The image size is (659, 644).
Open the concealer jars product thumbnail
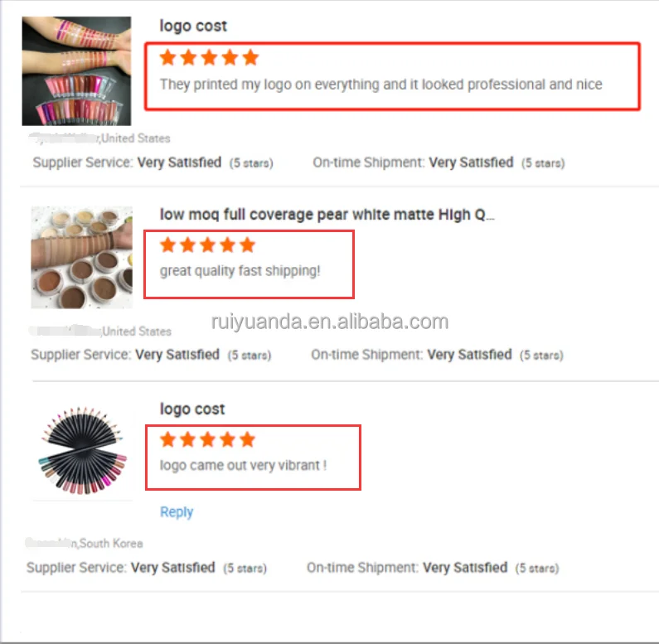[x=82, y=257]
